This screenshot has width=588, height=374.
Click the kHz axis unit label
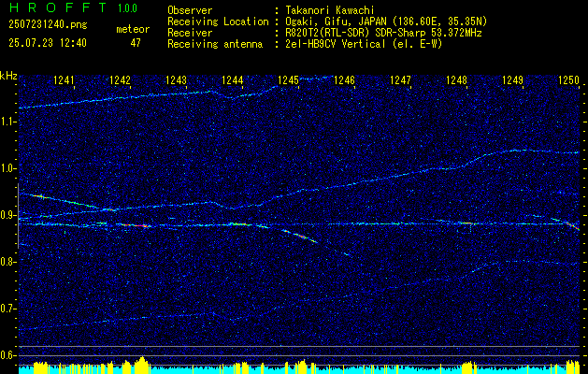pyautogui.click(x=8, y=76)
